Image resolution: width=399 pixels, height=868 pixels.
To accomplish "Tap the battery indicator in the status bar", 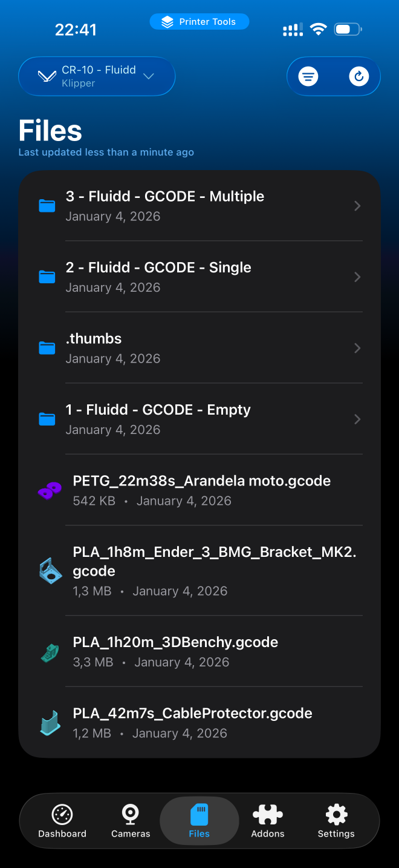I will click(347, 28).
